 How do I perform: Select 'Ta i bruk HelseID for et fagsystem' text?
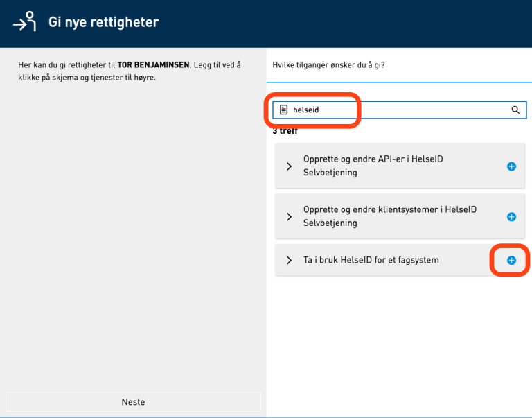(371, 260)
